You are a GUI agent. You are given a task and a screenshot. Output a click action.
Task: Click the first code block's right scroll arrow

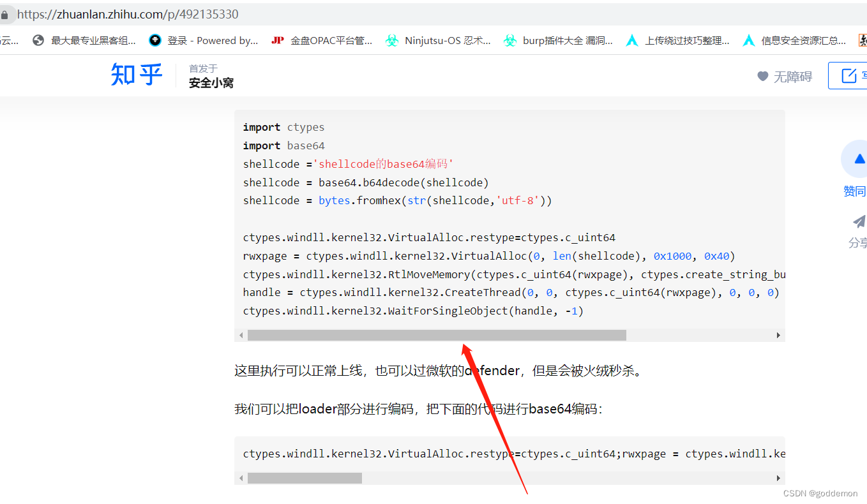coord(778,335)
